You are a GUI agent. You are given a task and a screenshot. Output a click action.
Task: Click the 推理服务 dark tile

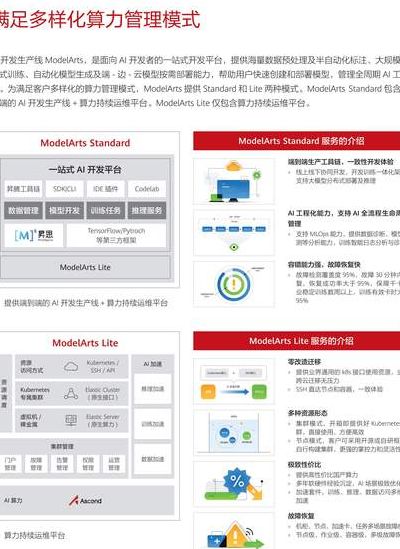[x=147, y=210]
